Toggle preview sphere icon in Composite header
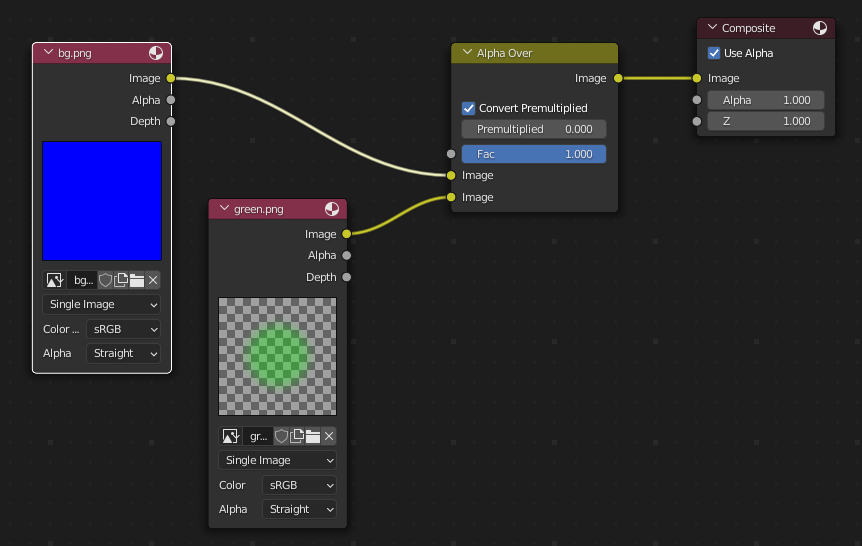The height and width of the screenshot is (546, 862). (820, 28)
